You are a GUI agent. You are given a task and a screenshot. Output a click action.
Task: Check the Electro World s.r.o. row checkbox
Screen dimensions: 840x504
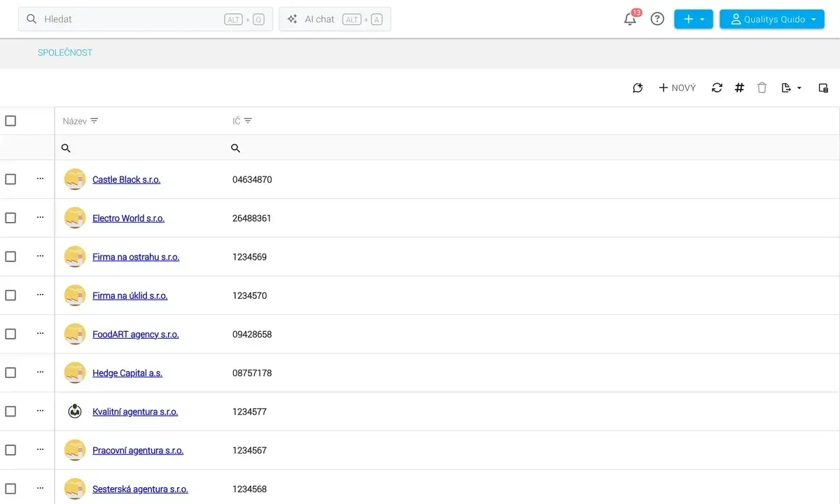click(x=10, y=218)
